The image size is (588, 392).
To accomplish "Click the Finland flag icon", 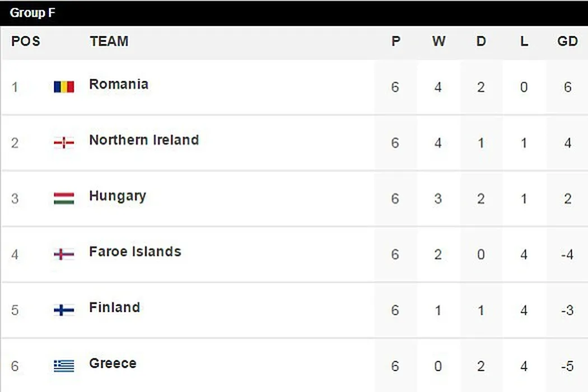I will pos(64,310).
